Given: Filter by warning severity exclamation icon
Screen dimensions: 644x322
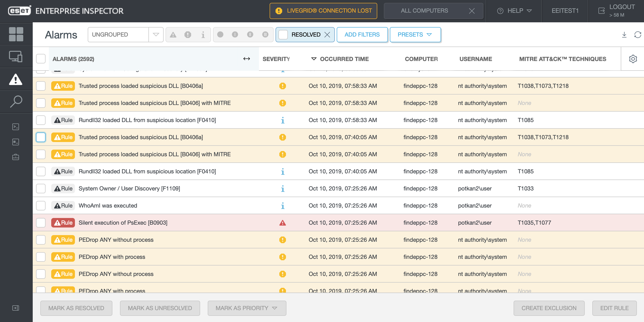Looking at the screenshot, I should 188,35.
